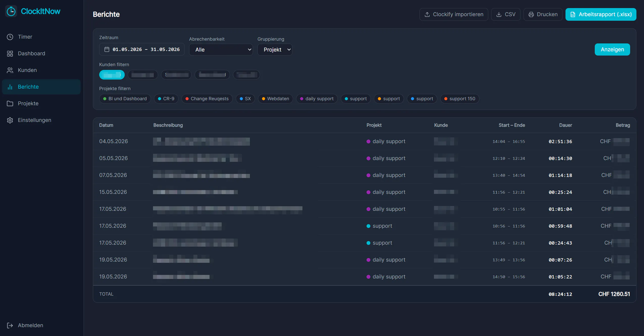Click the total duration 08:24:12
The image size is (644, 336).
560,294
